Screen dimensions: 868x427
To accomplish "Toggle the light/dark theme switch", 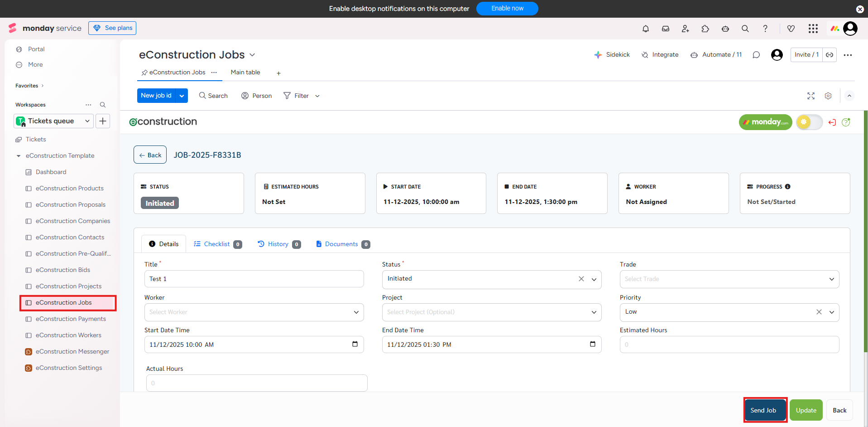I will (x=809, y=122).
